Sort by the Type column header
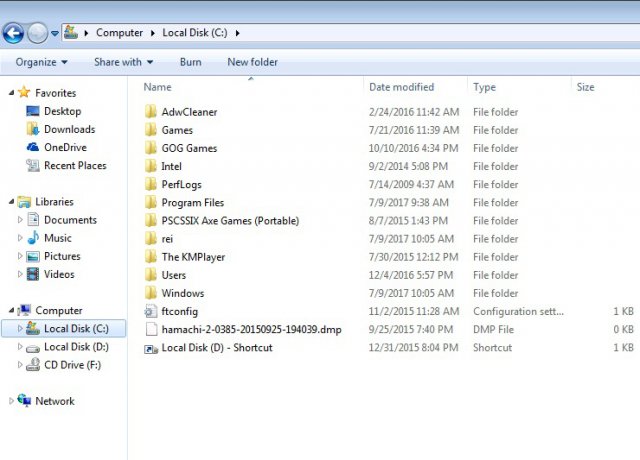 [x=484, y=87]
